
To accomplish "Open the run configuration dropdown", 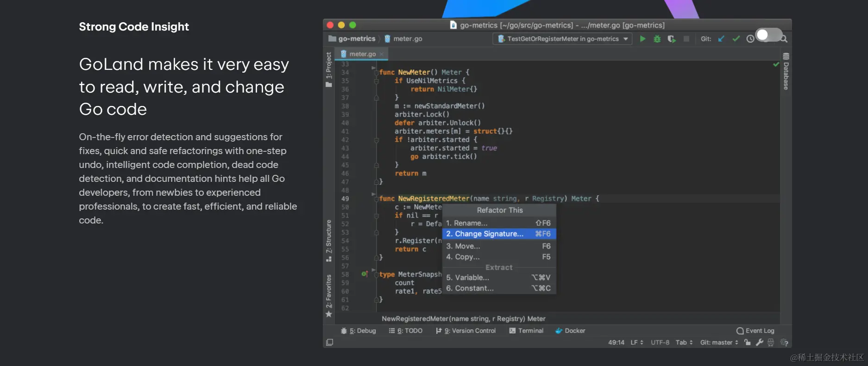I will tap(563, 39).
